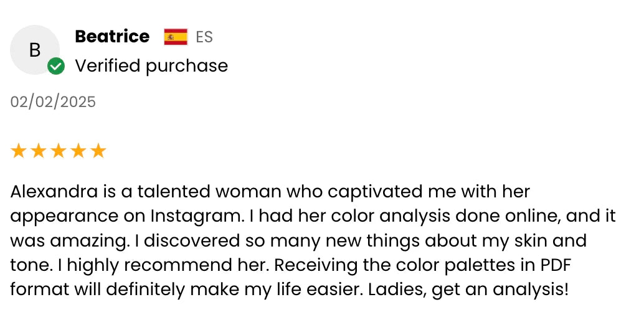This screenshot has height=330, width=644.
Task: Click the review date 02/02/2025
Action: (53, 102)
